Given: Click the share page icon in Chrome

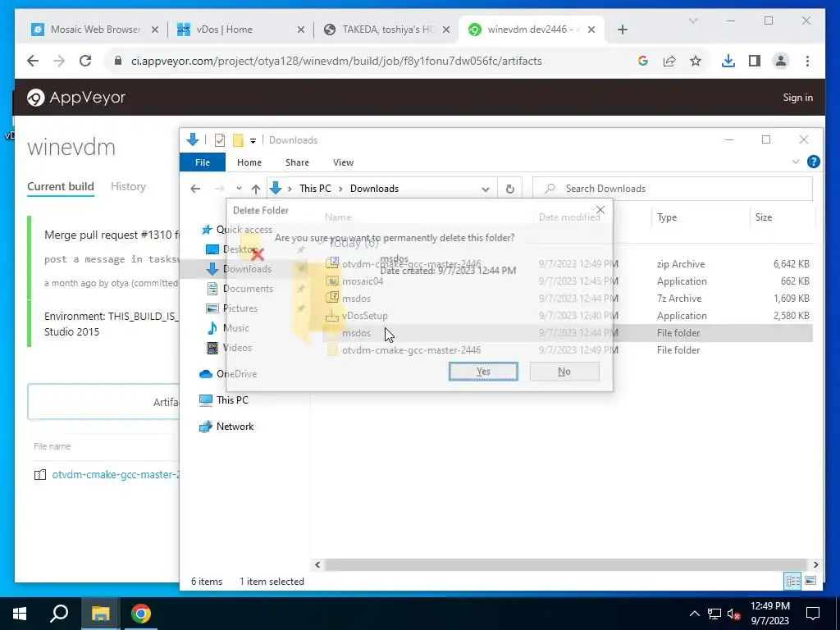Looking at the screenshot, I should [x=669, y=61].
